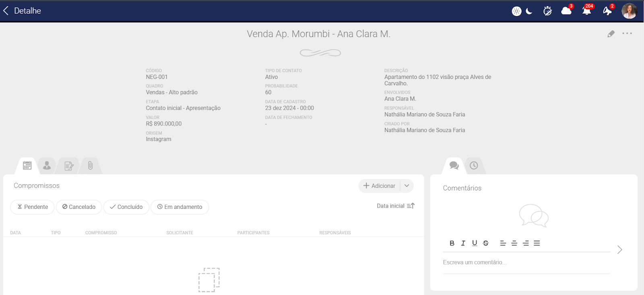Switch to light theme sun icon

click(x=516, y=11)
